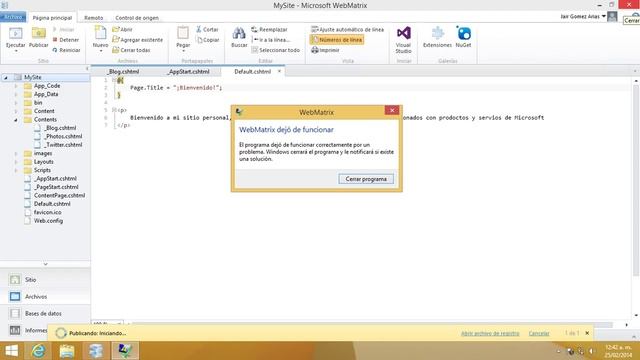Viewport: 640px width, 360px height.
Task: Close the WebMatrix error dialog
Action: 392,110
